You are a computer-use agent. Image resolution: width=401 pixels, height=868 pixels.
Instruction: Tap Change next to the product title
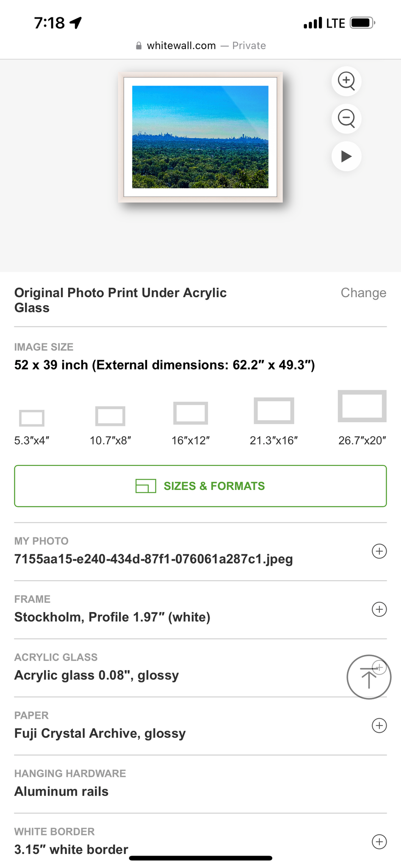click(x=363, y=293)
